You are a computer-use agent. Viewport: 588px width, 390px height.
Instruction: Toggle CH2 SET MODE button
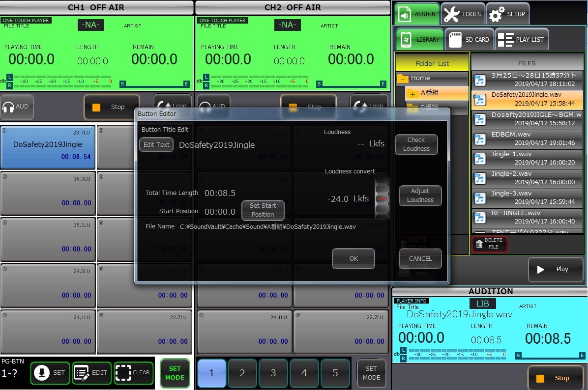pos(371,373)
